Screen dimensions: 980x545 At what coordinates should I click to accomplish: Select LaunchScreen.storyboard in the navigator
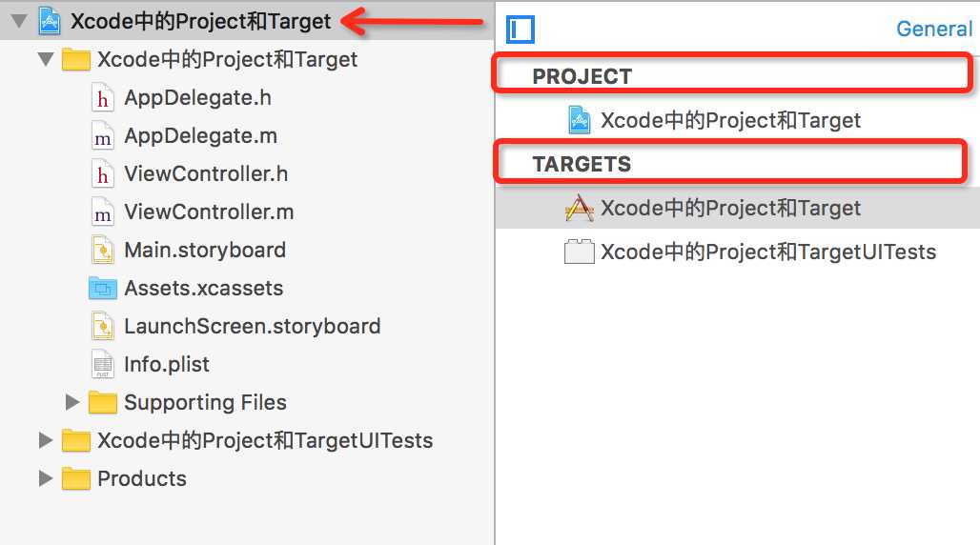253,326
